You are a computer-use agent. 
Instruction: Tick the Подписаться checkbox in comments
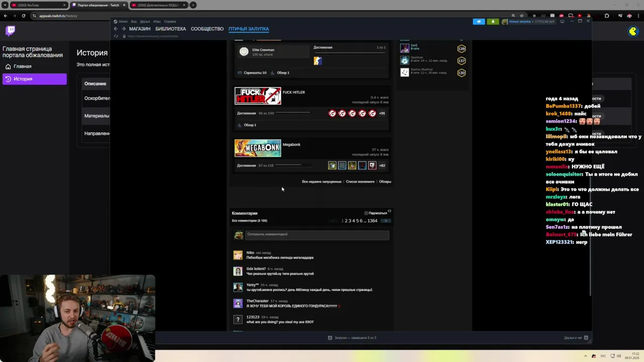coord(366,213)
